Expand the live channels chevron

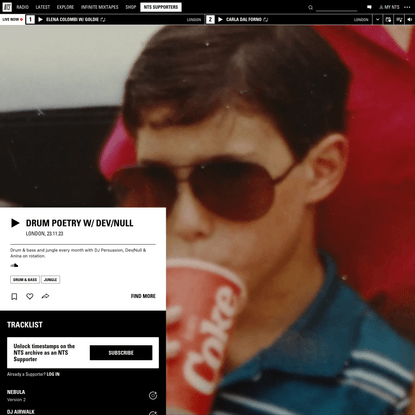pos(377,20)
